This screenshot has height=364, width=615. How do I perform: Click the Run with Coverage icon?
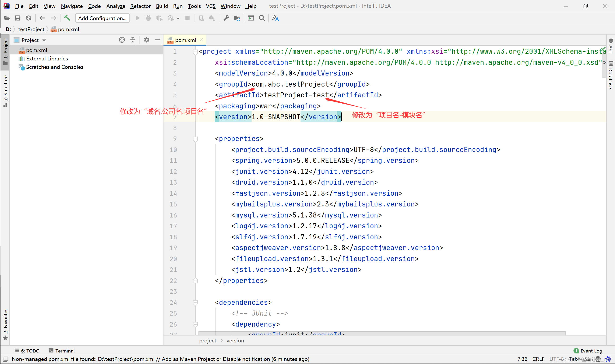[159, 18]
